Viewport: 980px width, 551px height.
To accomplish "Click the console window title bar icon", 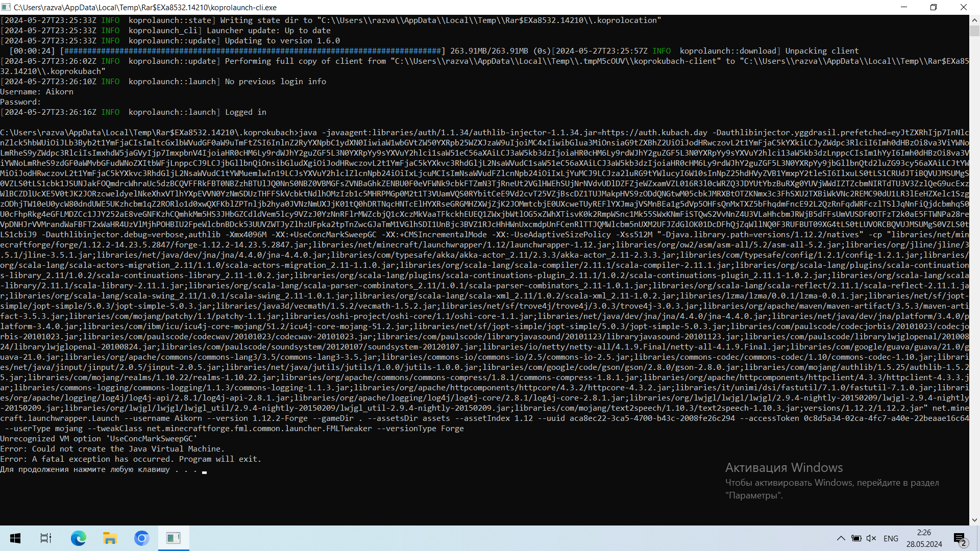I will point(6,7).
